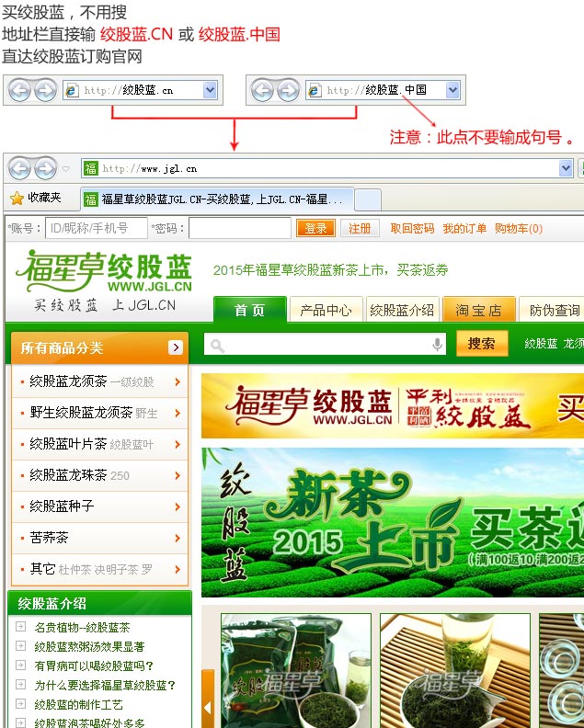Select the 福星草绞股蓝JGL.CN browser tab
Screen dimensions: 584x728
(217, 199)
